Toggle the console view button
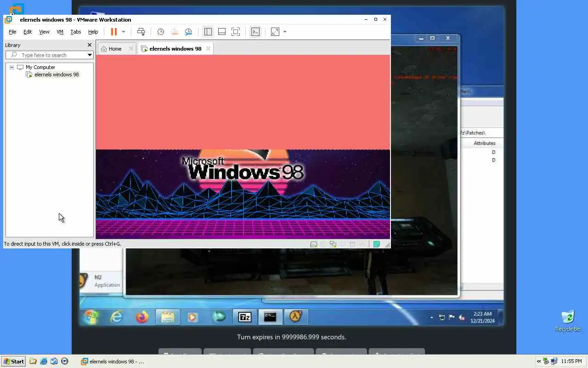Image resolution: width=588 pixels, height=368 pixels. point(255,32)
